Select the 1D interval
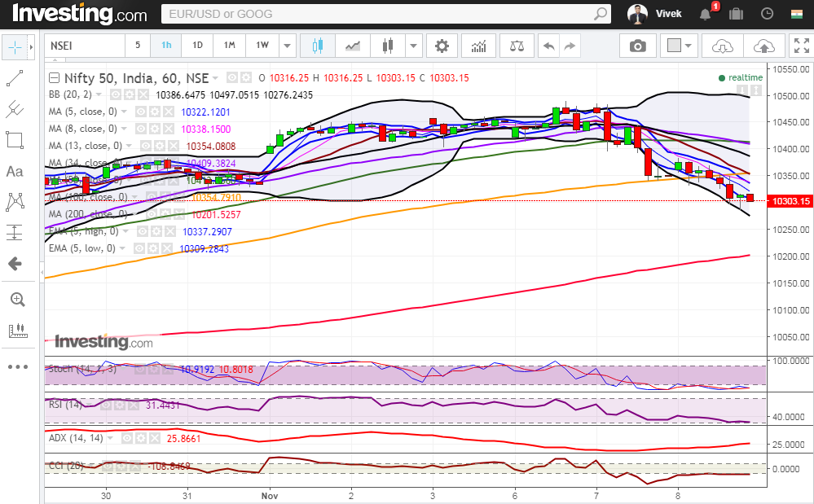The height and width of the screenshot is (504, 814). point(197,46)
